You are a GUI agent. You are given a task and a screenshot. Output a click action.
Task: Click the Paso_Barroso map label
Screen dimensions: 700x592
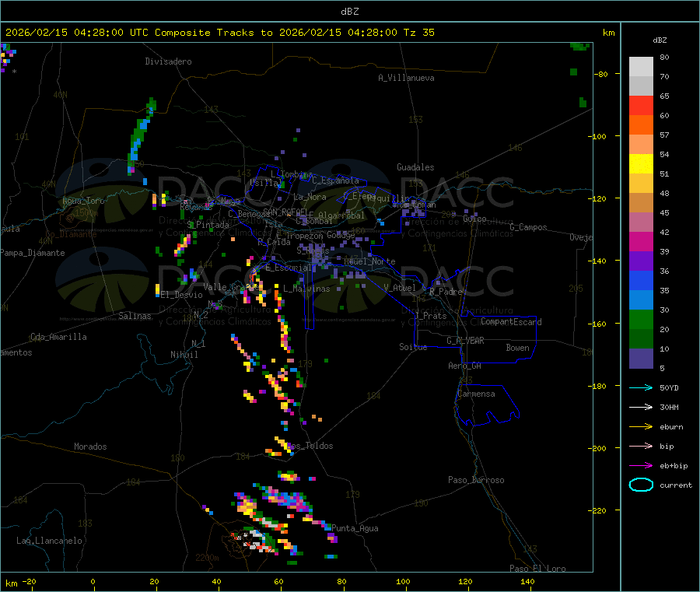[x=476, y=481]
